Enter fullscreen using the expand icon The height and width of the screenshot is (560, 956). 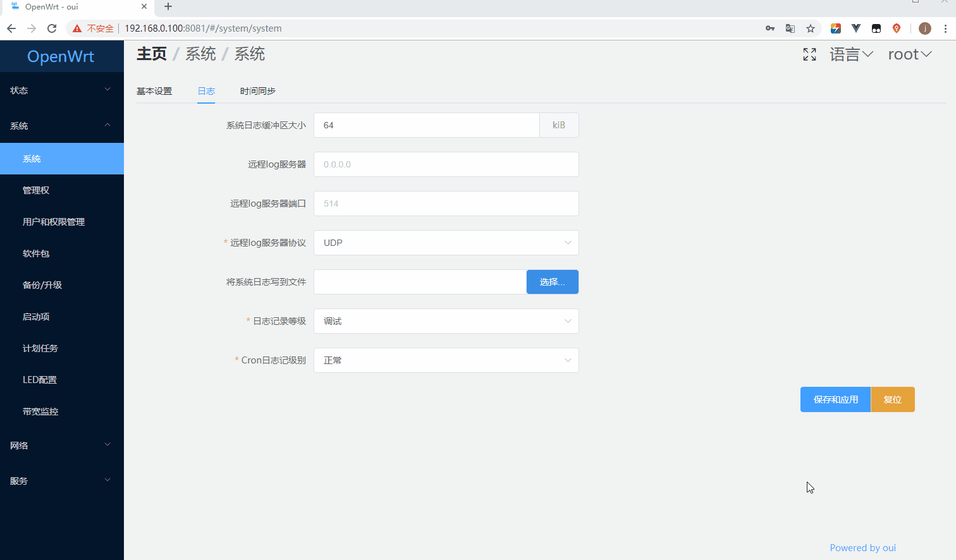point(809,54)
